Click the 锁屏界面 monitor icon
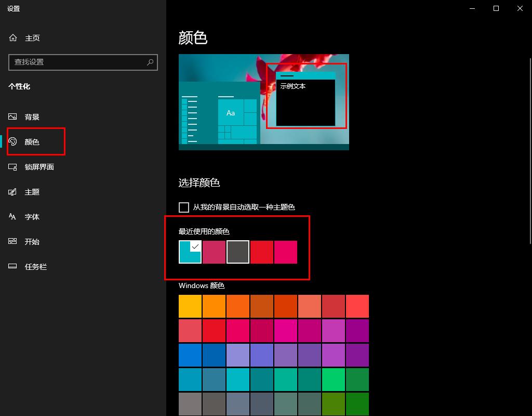Image resolution: width=532 pixels, height=416 pixels. pyautogui.click(x=13, y=167)
